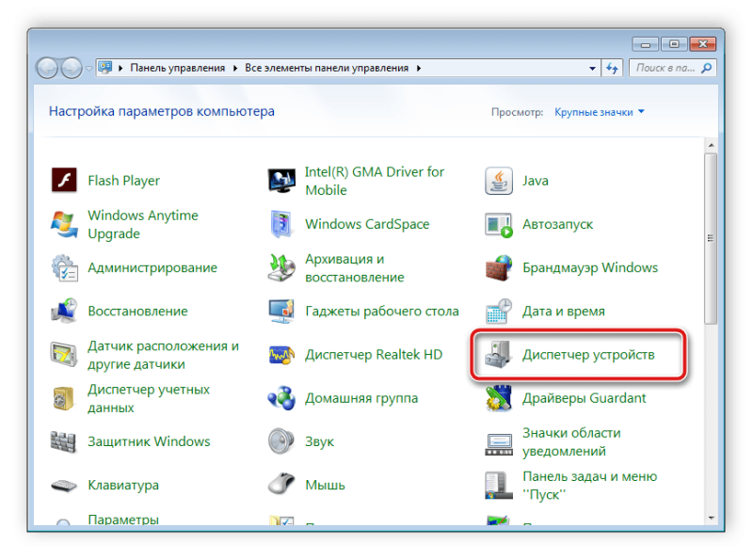Open the Драйверы Guardant link
Screen dimensions: 753x560
pos(585,398)
